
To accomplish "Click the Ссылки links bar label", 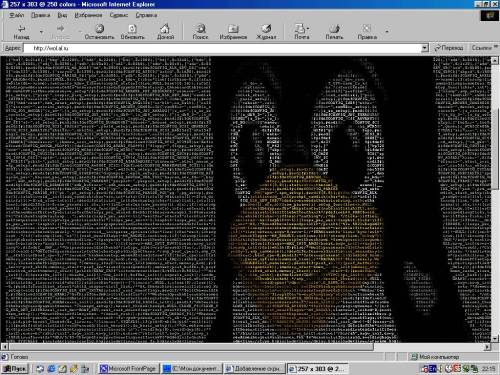I will [481, 48].
